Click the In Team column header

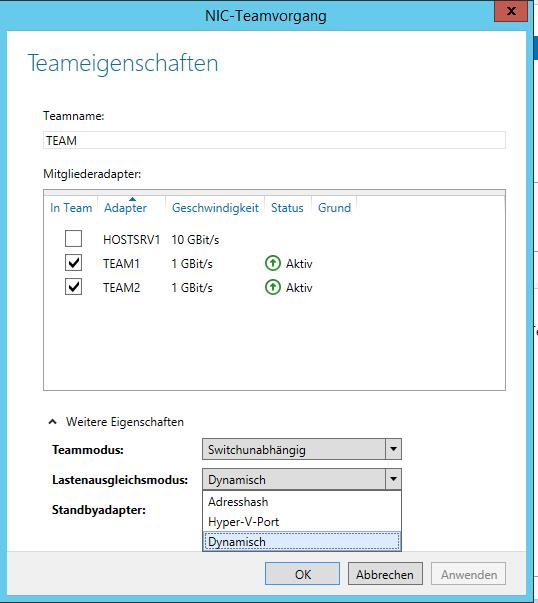pyautogui.click(x=71, y=208)
